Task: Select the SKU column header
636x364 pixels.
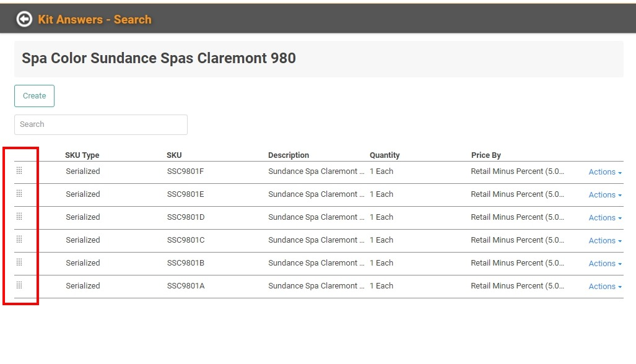Action: (x=174, y=155)
